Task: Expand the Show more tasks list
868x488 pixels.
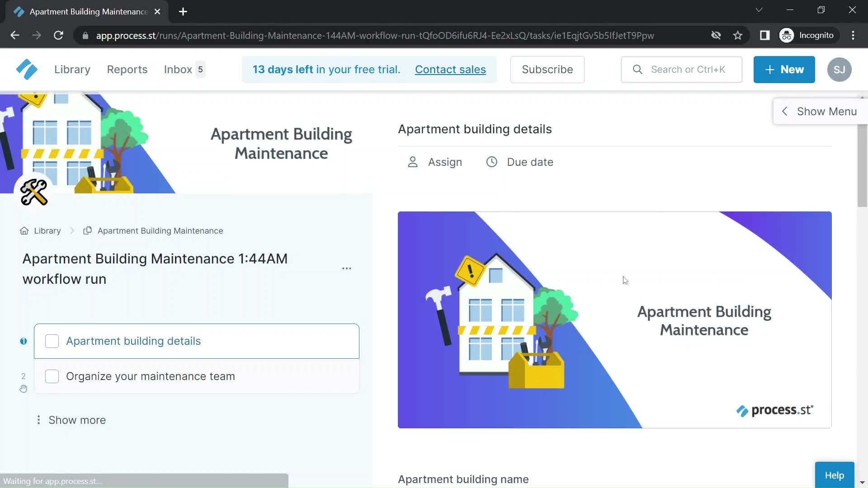Action: tap(76, 420)
